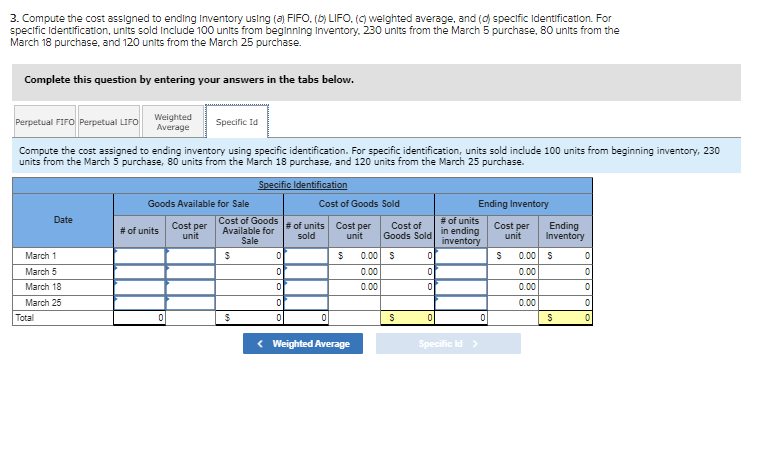Click the yellow total Ending Inventory cell
The height and width of the screenshot is (452, 779).
point(565,318)
